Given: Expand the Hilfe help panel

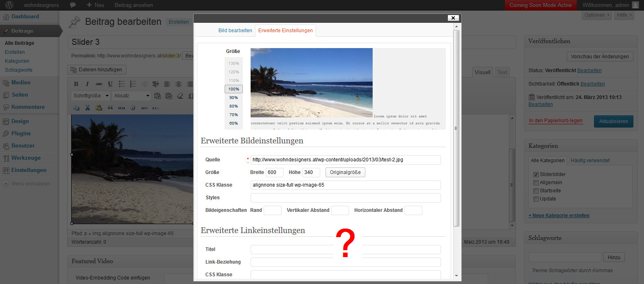Looking at the screenshot, I should point(624,15).
